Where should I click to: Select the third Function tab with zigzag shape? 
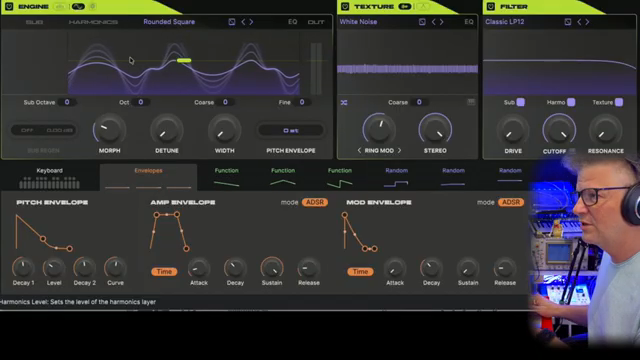pyautogui.click(x=340, y=178)
